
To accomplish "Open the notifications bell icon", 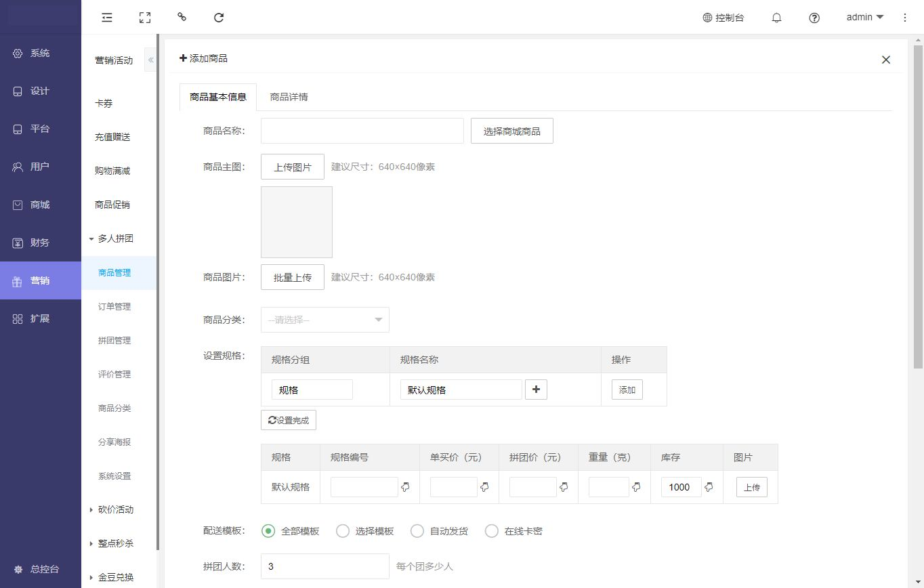I will (777, 18).
